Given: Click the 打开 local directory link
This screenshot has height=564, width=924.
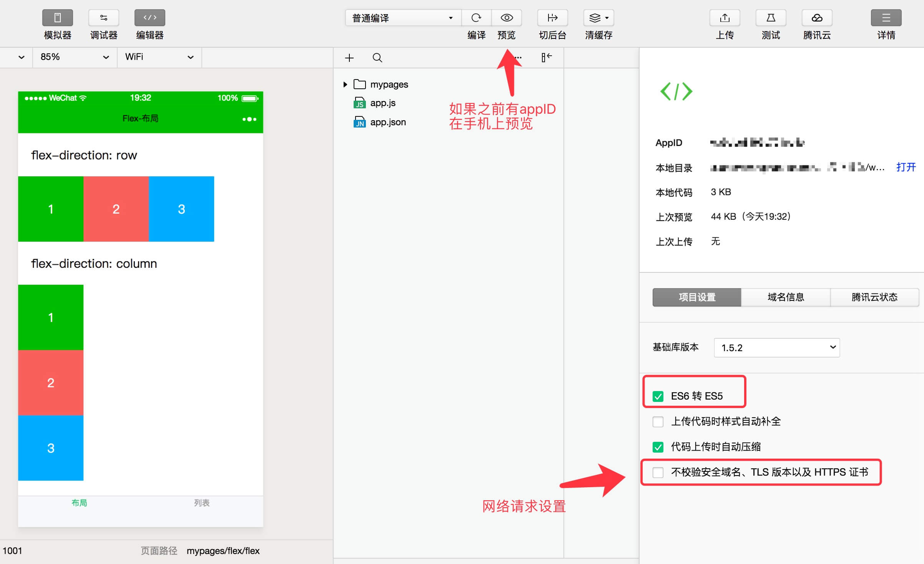Looking at the screenshot, I should point(906,167).
